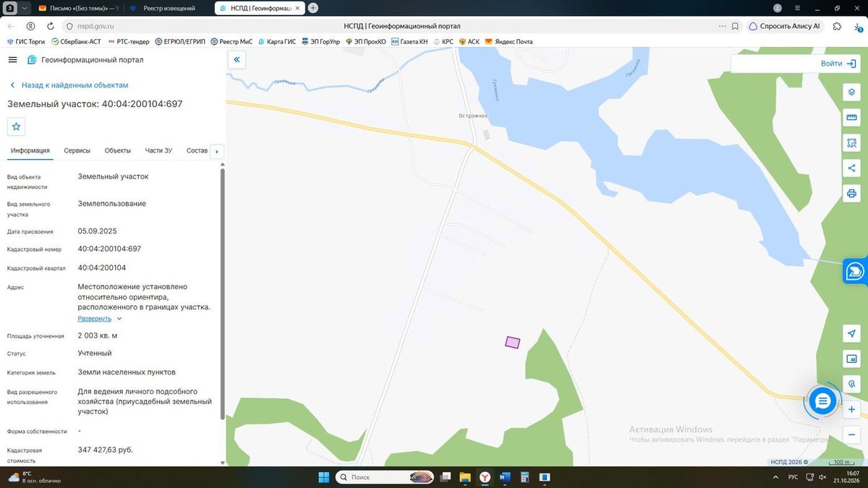Open the portal hamburger menu

click(x=12, y=60)
